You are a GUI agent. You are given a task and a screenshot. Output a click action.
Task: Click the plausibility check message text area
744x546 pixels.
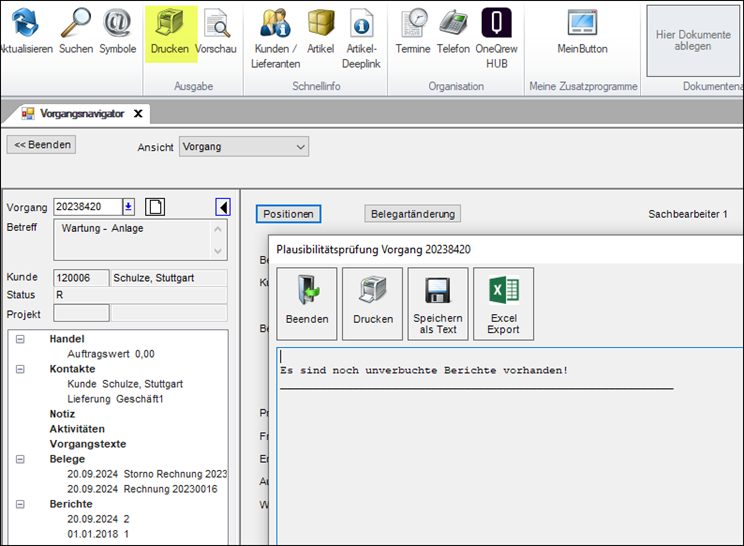pyautogui.click(x=510, y=446)
